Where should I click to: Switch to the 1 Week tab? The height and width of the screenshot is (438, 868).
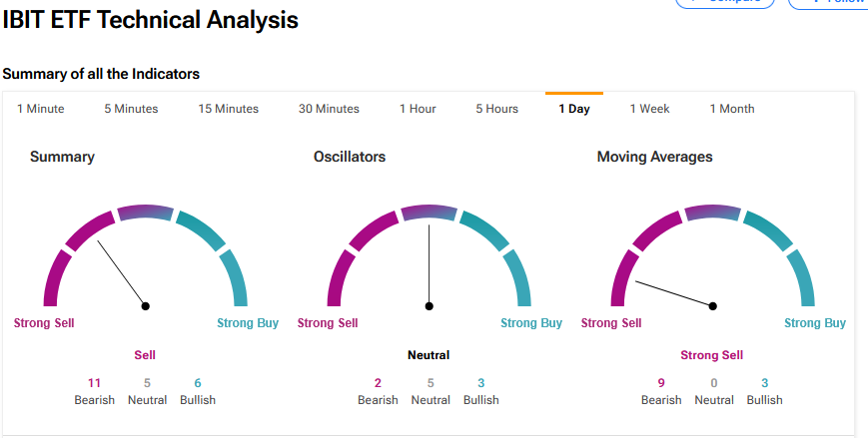click(649, 109)
